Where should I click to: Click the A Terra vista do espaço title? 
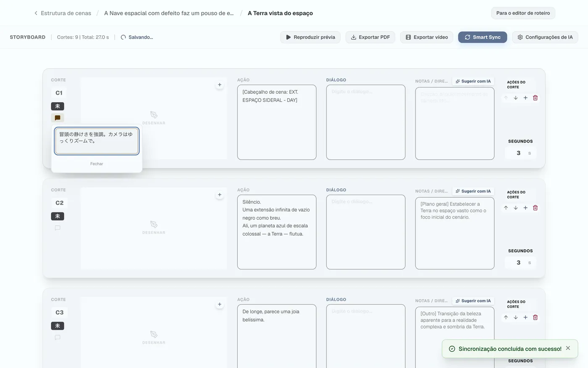point(280,13)
